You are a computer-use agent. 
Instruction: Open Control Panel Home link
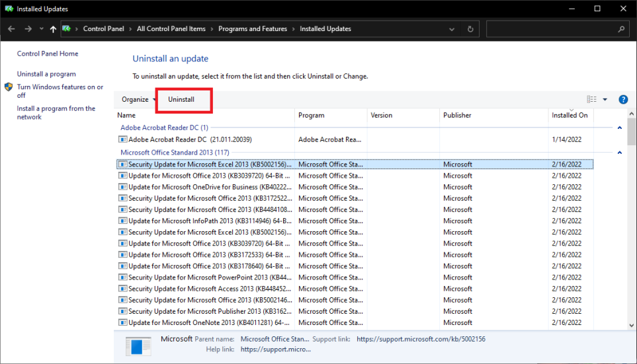[48, 54]
